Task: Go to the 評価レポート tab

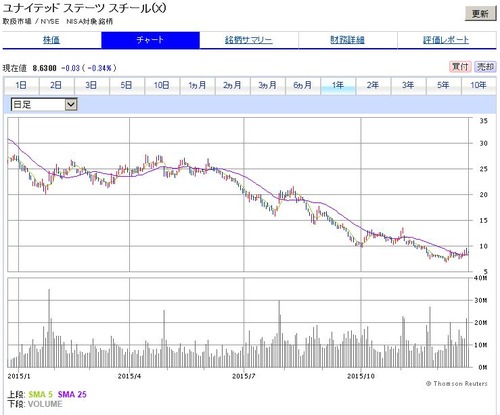Action: (x=446, y=40)
